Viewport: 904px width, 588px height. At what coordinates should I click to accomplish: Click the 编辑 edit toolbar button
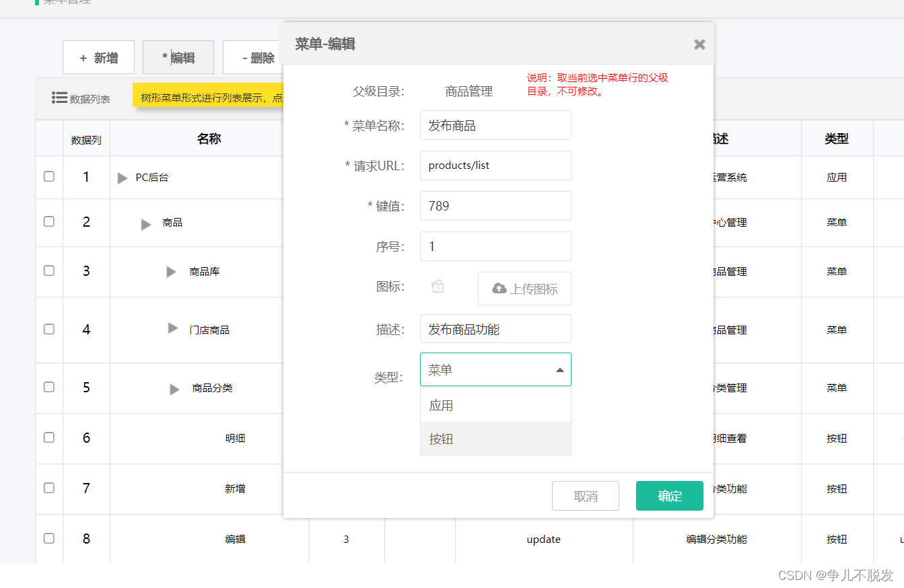click(178, 58)
